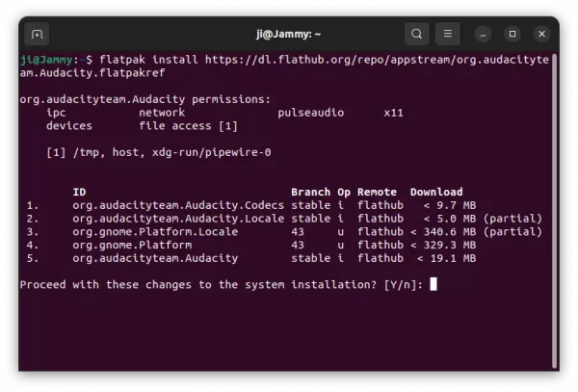
Task: Click 'org.gnome.Platform.Locale' entry
Action: click(155, 232)
